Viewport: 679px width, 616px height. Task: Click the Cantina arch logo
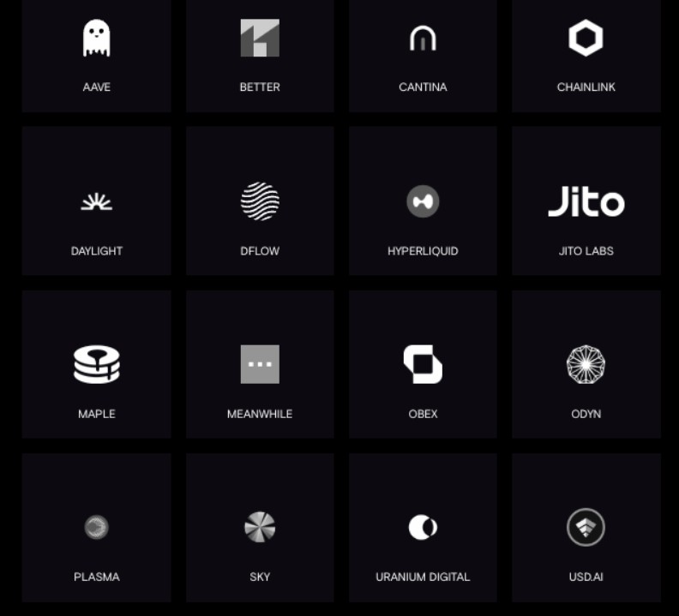[x=423, y=38]
